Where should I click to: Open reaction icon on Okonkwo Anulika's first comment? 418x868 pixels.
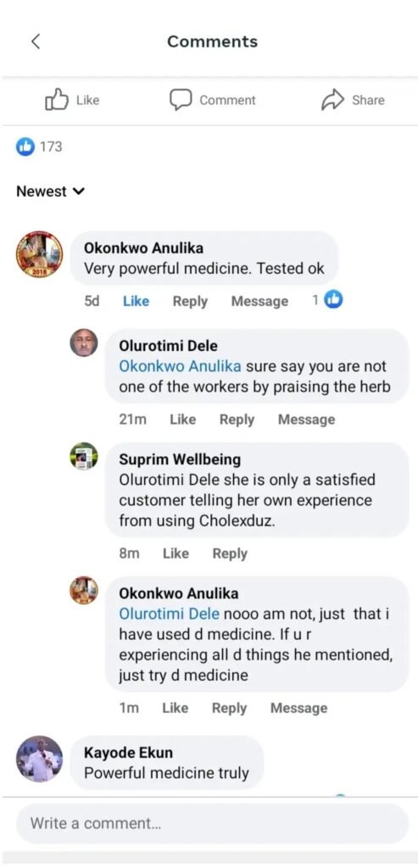(333, 300)
